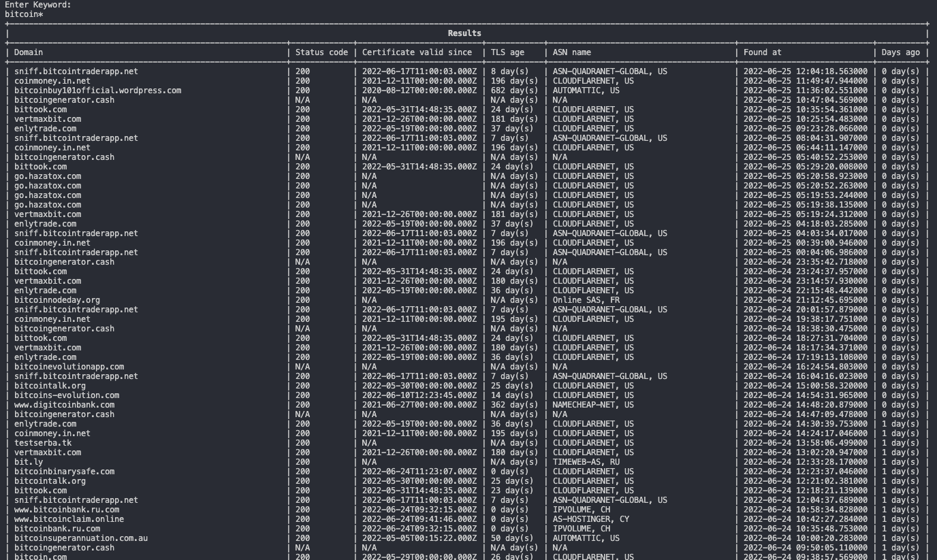Click the ASN name column header
Image resolution: width=937 pixels, height=560 pixels.
tap(574, 52)
